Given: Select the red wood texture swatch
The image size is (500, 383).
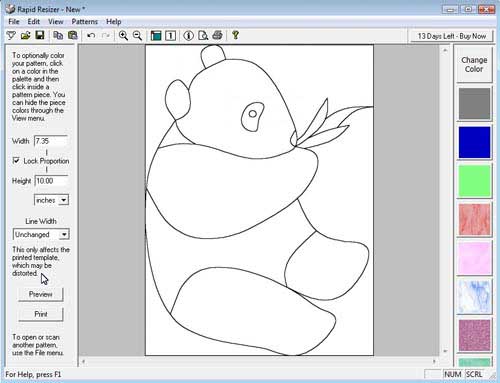Looking at the screenshot, I should [474, 220].
